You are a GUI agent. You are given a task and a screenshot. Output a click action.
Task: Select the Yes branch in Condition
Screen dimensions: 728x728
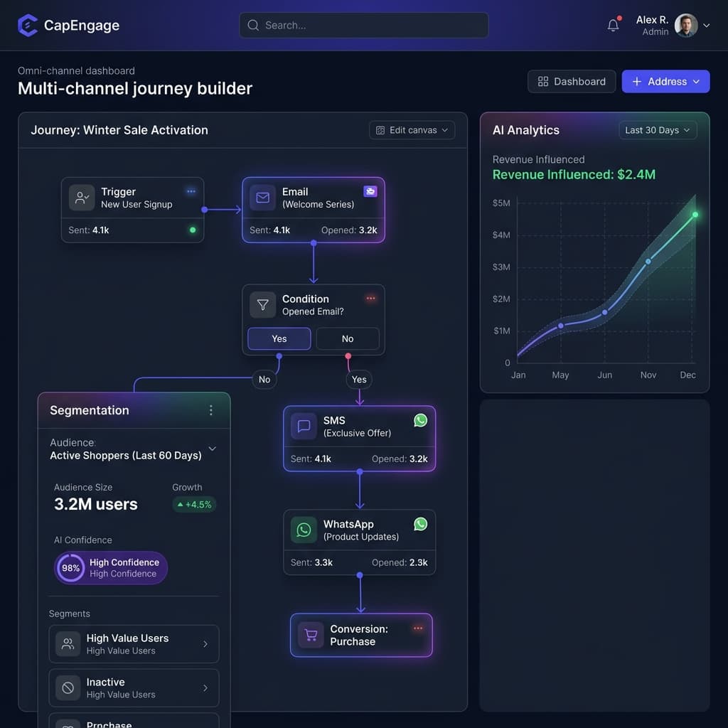pyautogui.click(x=279, y=339)
